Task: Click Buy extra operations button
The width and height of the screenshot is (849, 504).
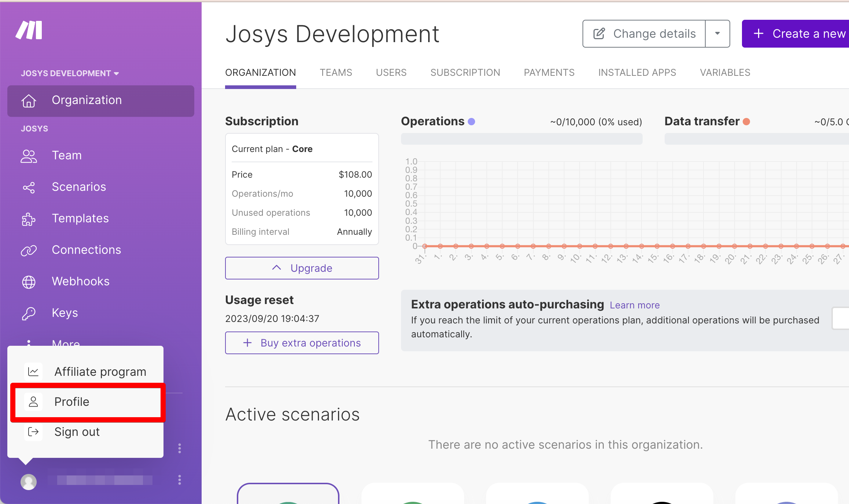Action: click(302, 343)
